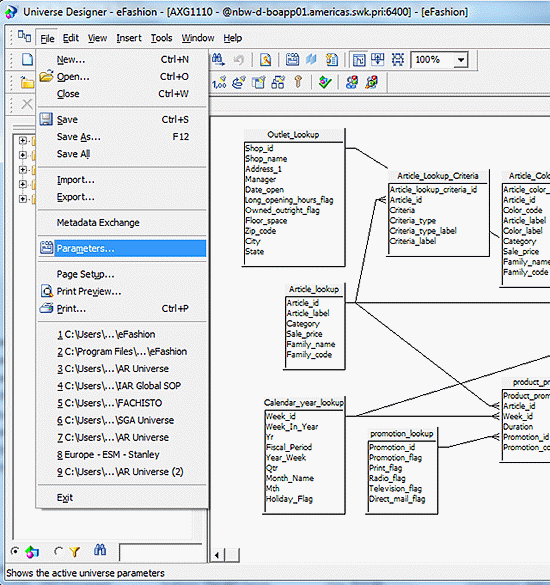Choose Print Preview... menu entry

click(122, 291)
